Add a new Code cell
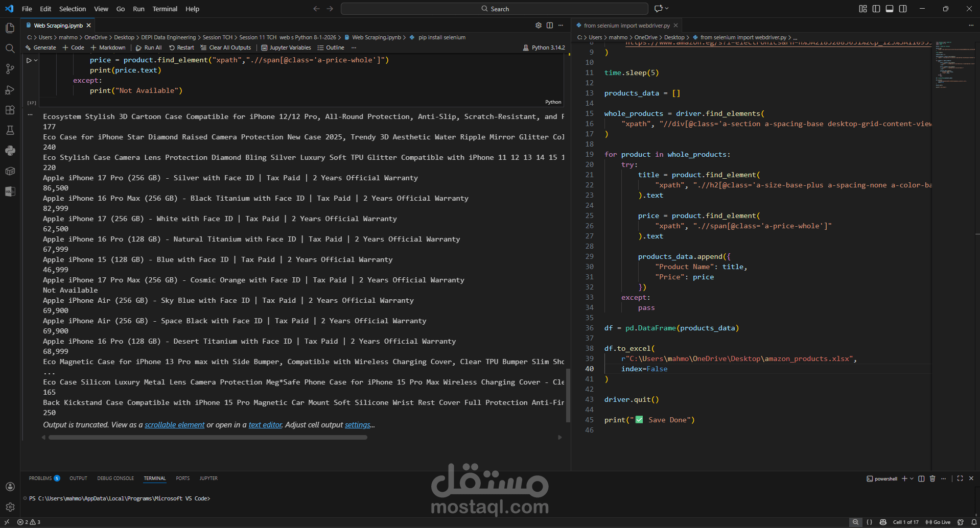This screenshot has width=980, height=528. click(x=74, y=47)
